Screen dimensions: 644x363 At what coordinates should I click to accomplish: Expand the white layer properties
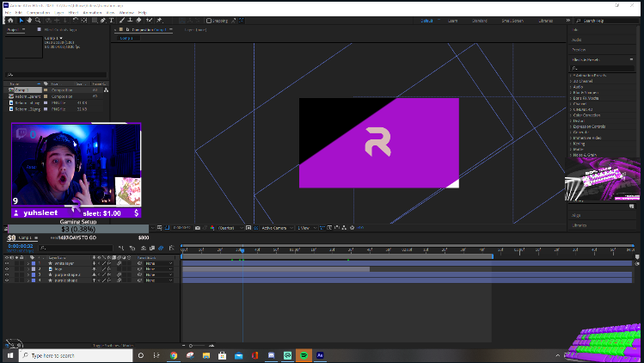28,263
